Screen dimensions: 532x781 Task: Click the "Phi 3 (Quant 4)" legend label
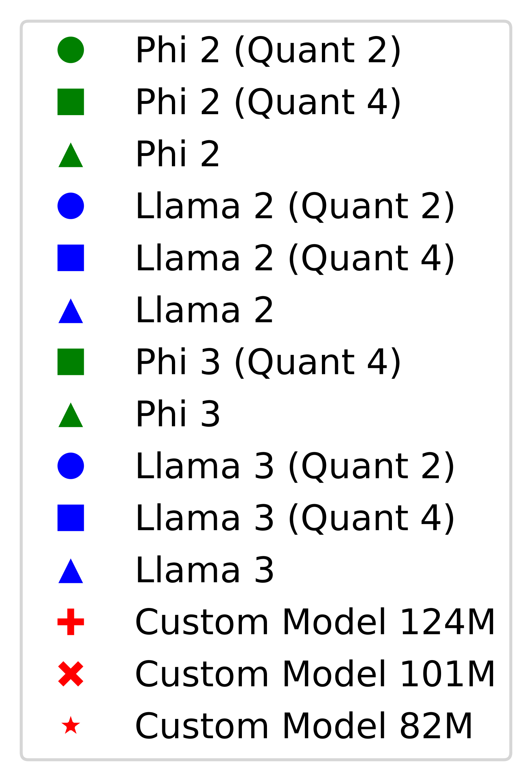tap(268, 362)
